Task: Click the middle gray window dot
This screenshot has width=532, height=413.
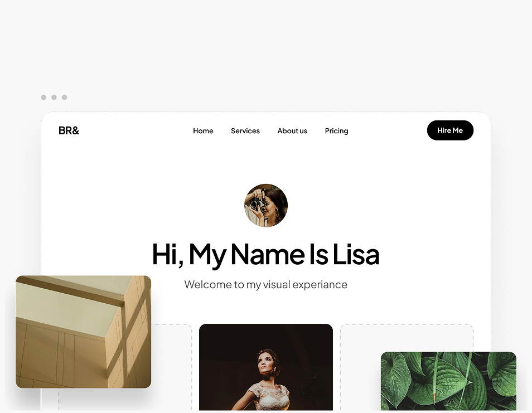Action: point(54,98)
